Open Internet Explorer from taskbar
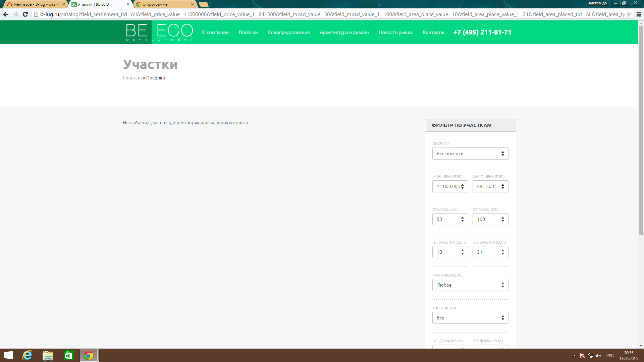 tap(27, 355)
